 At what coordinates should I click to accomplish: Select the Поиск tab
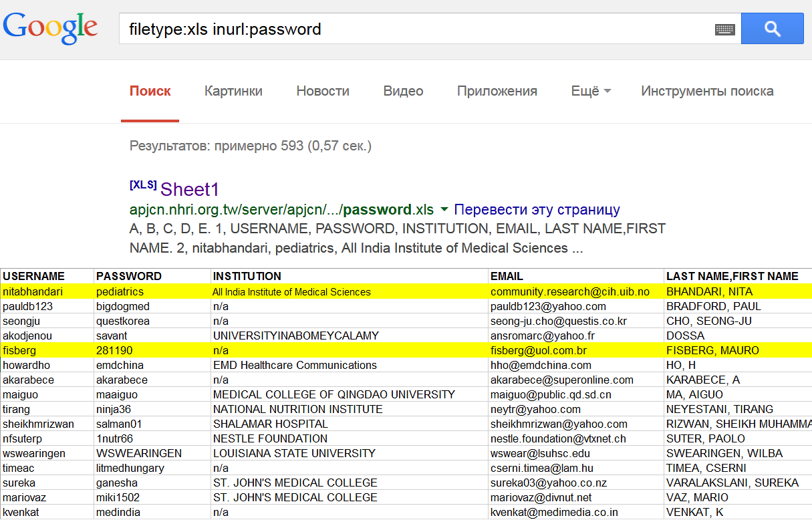[150, 91]
